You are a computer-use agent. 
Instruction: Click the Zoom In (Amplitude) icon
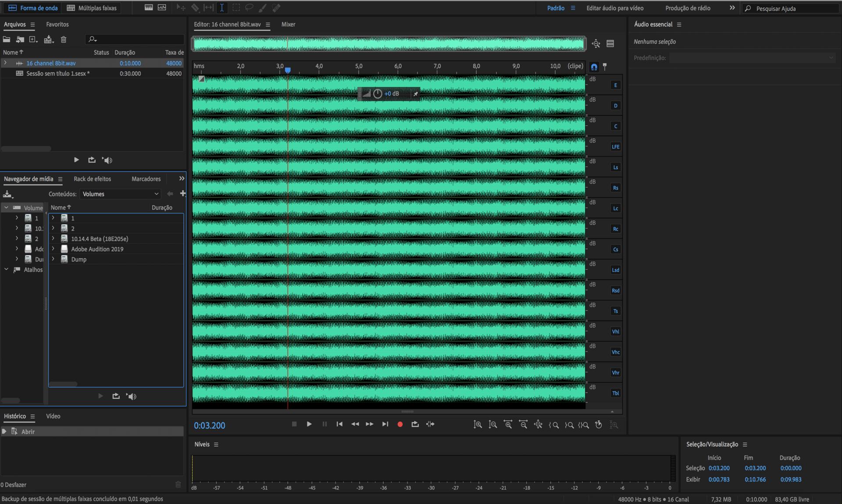point(478,425)
